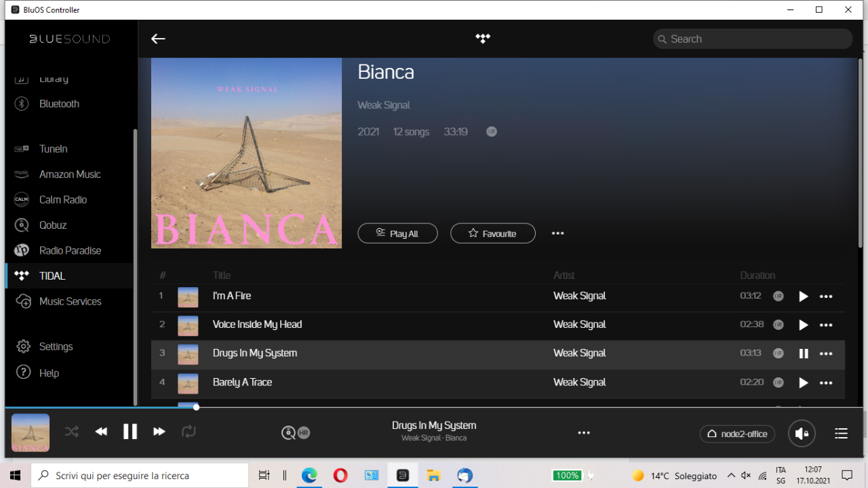
Task: Click Windows Task View icon
Action: [x=264, y=475]
